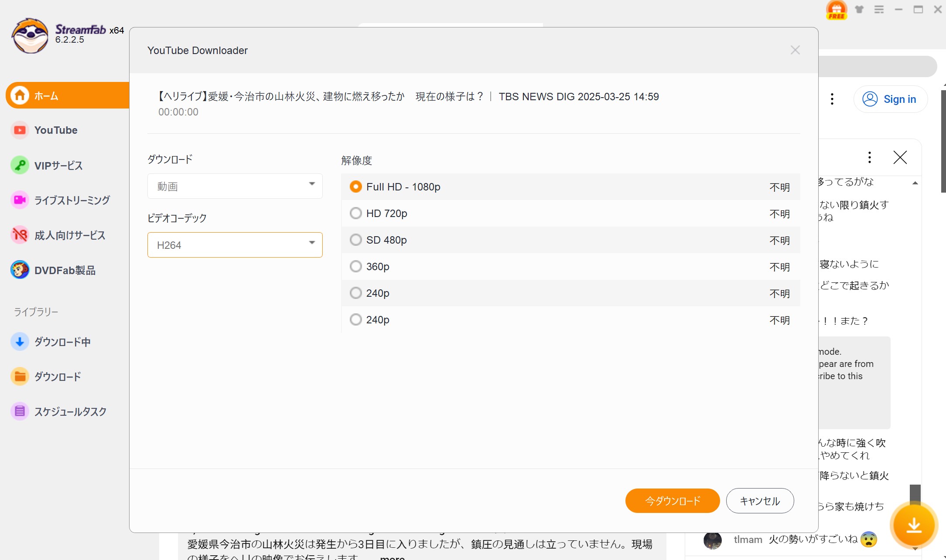This screenshot has height=560, width=946.
Task: Close the live chat panel
Action: (900, 157)
